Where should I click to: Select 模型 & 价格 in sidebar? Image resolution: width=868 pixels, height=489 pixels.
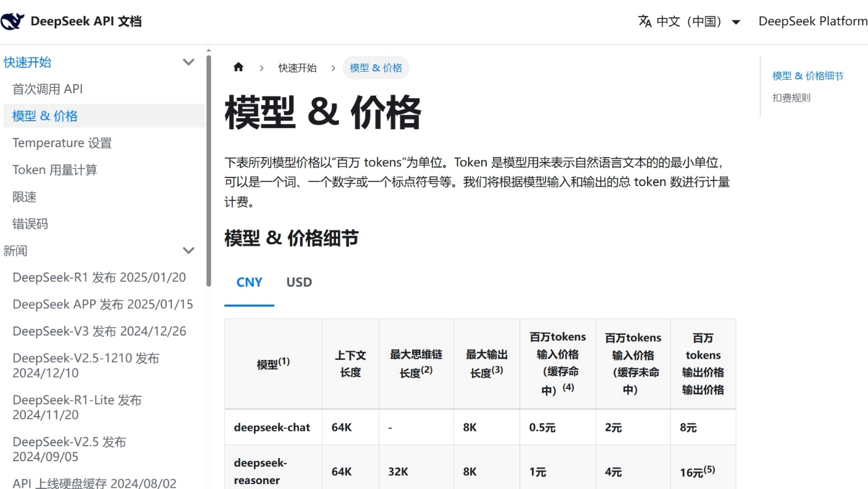tap(104, 116)
